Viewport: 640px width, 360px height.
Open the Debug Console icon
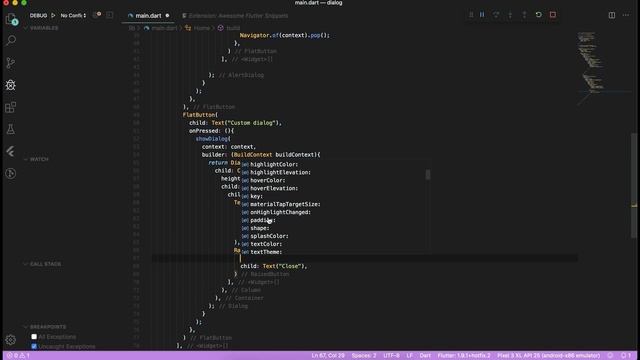click(110, 15)
